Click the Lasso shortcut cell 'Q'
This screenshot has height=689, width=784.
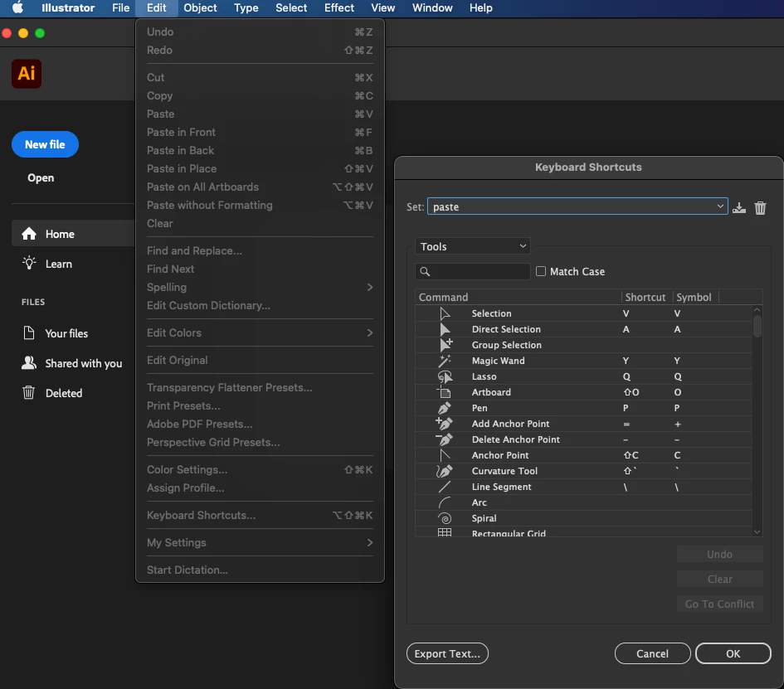[626, 376]
